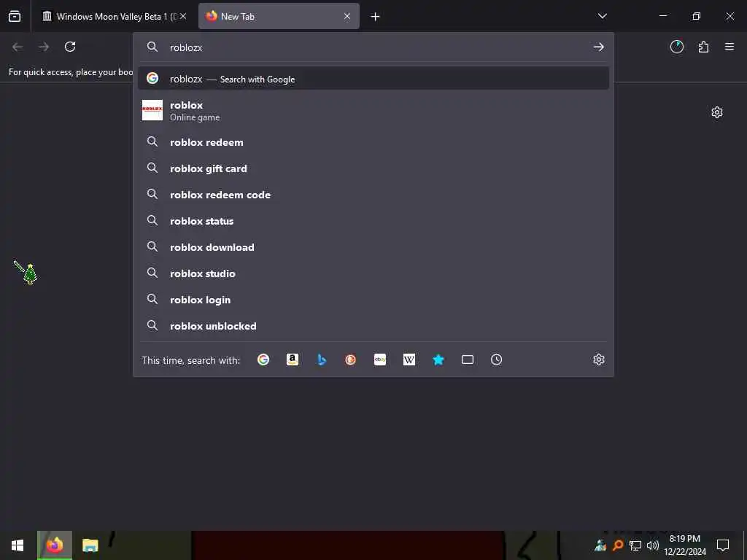Open the notification center icon
The width and height of the screenshot is (747, 560).
tap(723, 545)
